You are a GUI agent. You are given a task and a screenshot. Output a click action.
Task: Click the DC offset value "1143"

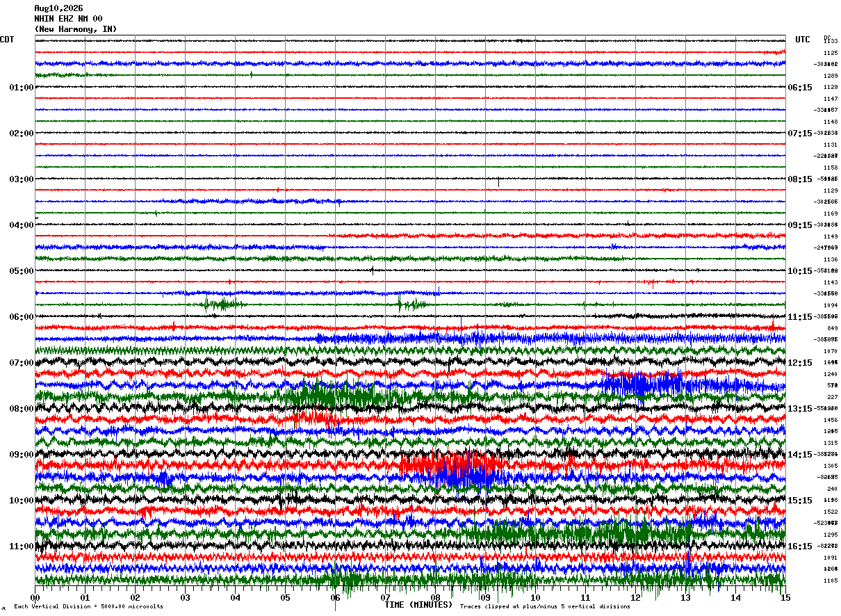(x=831, y=282)
